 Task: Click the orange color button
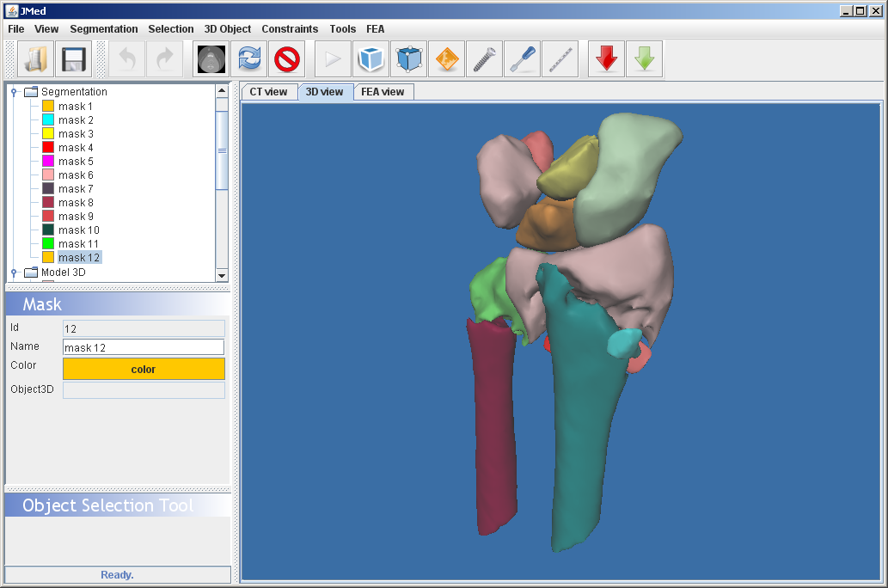[144, 370]
